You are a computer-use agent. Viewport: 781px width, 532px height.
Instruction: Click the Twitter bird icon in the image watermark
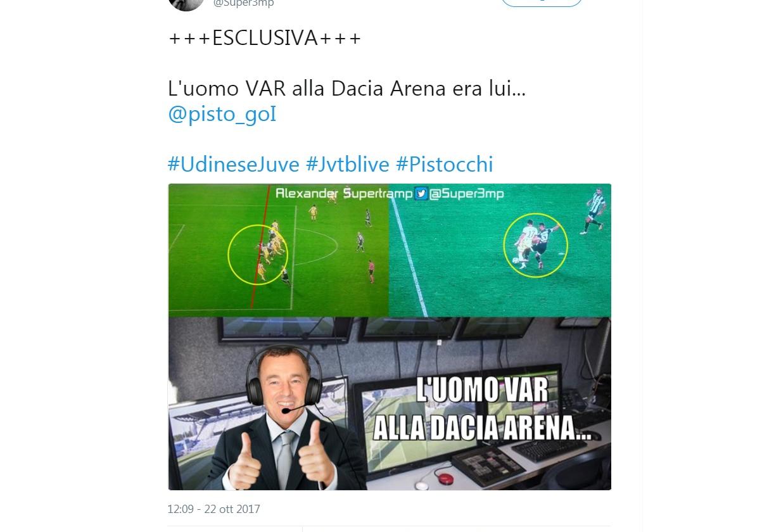[421, 194]
